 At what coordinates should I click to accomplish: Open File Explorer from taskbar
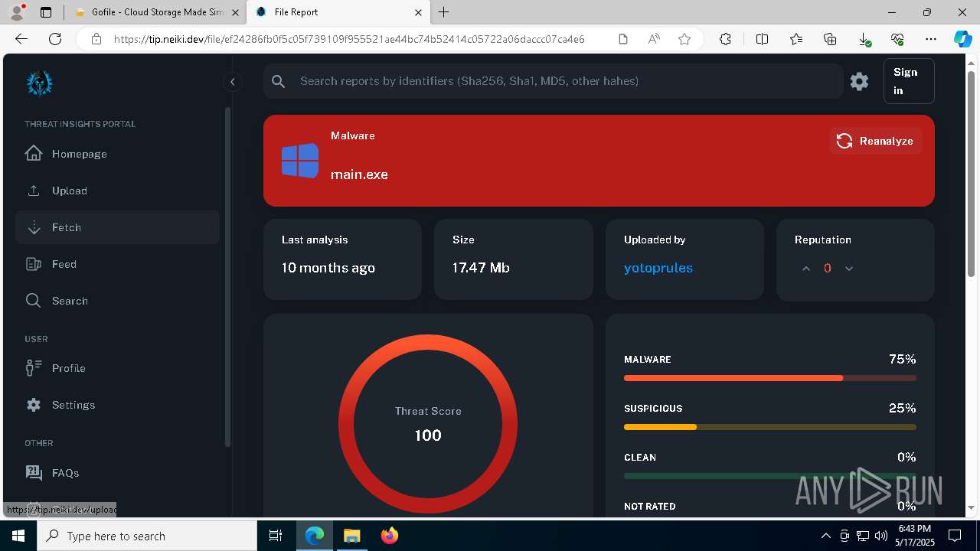351,536
